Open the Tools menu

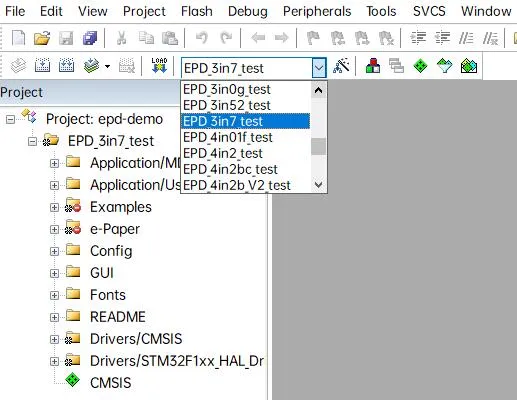381,11
